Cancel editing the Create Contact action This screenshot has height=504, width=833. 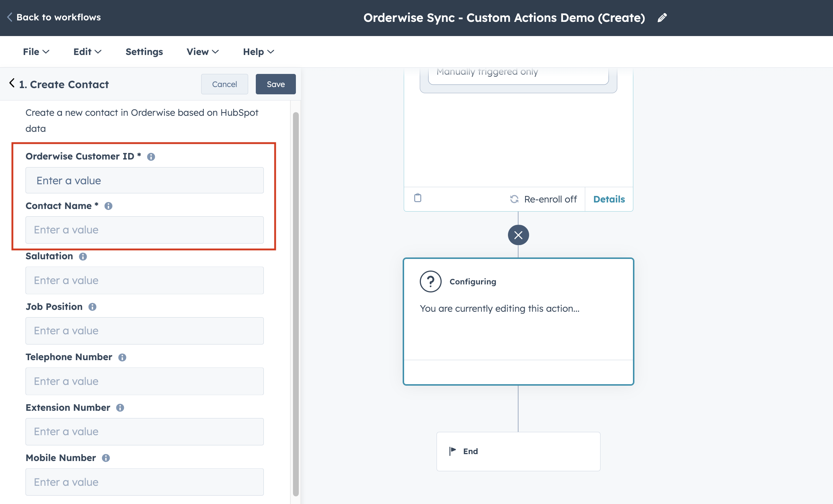[224, 84]
